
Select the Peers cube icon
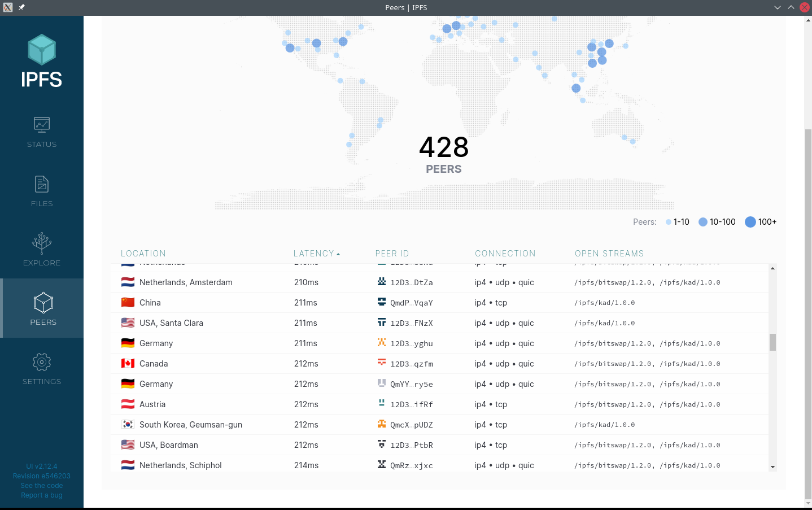click(43, 303)
